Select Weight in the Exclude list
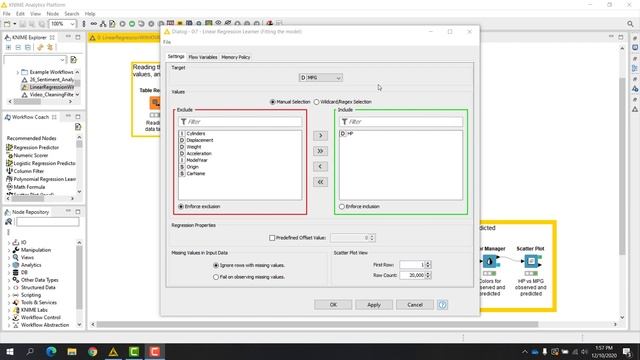This screenshot has width=640, height=360. pyautogui.click(x=193, y=147)
